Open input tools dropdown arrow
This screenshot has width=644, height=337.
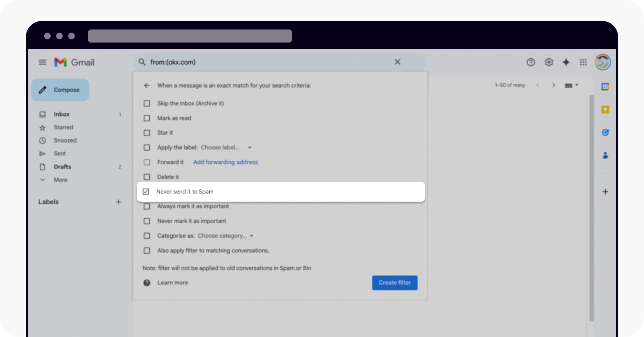coord(577,85)
